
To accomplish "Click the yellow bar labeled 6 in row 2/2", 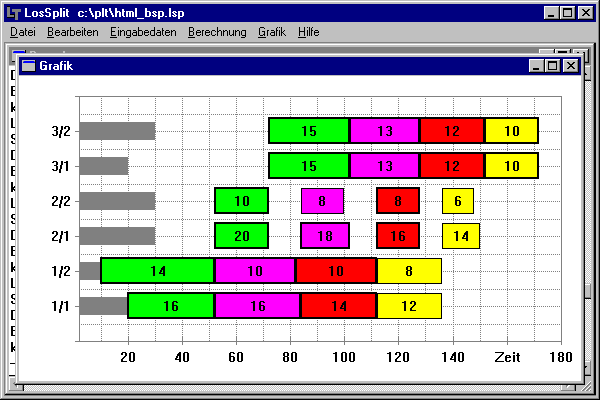I will [x=457, y=201].
